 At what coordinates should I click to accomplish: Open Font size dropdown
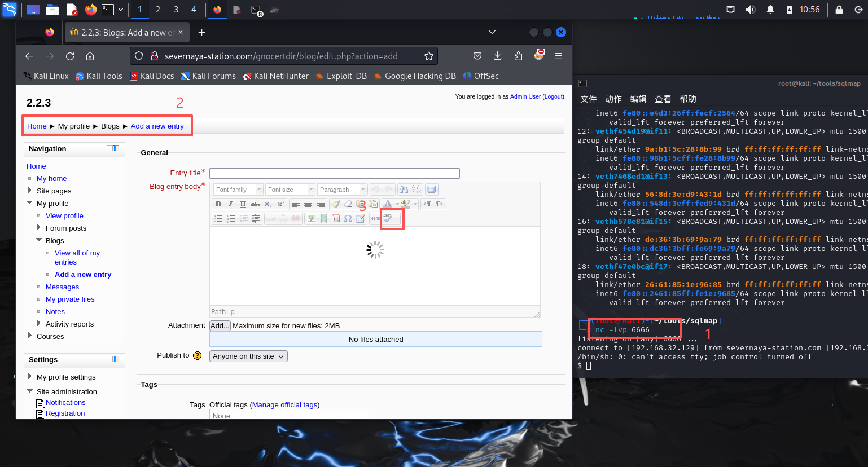(290, 190)
